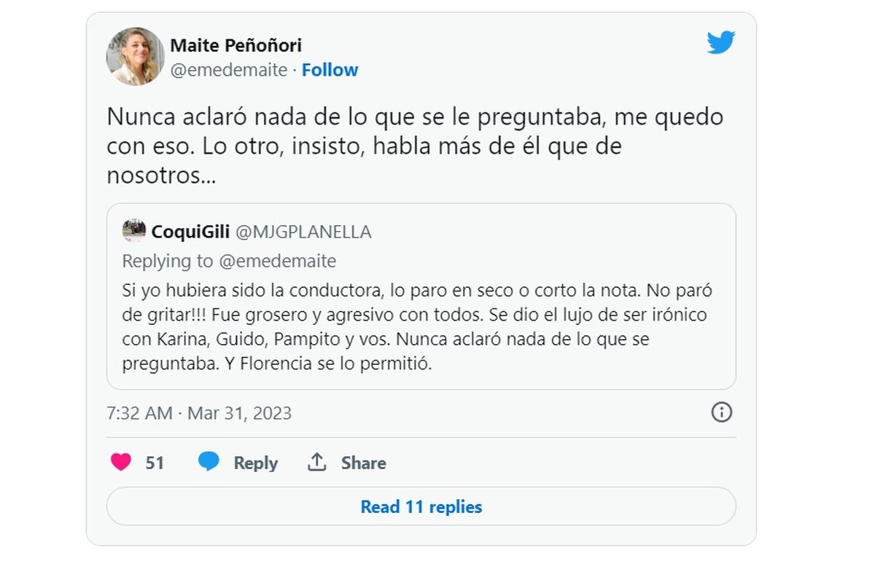The height and width of the screenshot is (588, 875).
Task: Open "Read 11 replies"
Action: (x=421, y=506)
